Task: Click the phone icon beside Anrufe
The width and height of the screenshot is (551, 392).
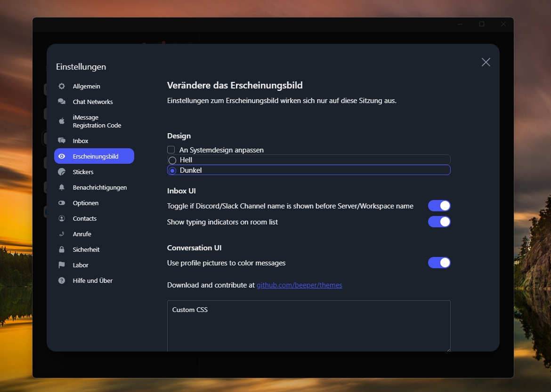Action: [x=62, y=234]
